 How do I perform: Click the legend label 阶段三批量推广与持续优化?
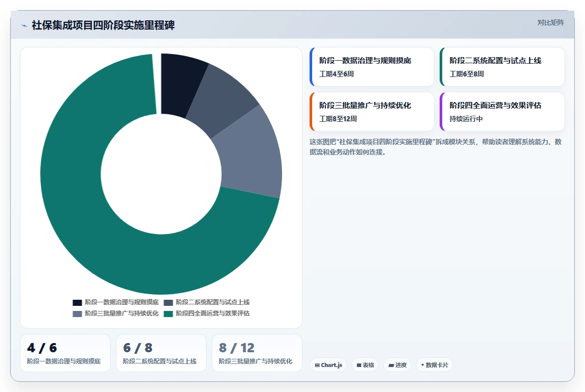click(121, 313)
